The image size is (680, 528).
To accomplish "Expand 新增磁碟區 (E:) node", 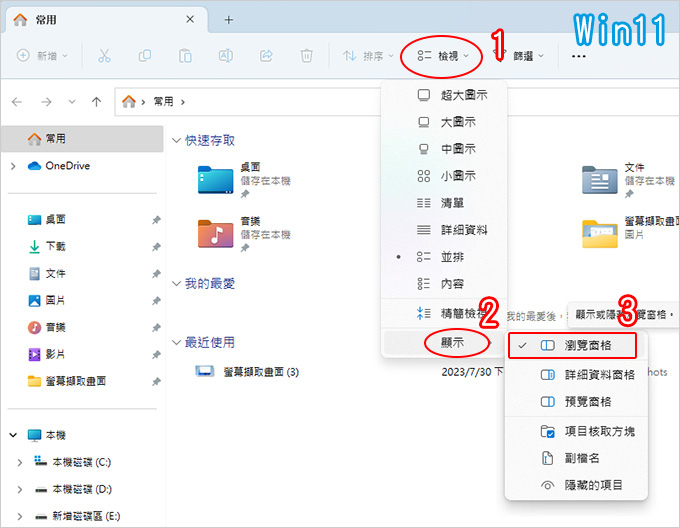I will 20,516.
